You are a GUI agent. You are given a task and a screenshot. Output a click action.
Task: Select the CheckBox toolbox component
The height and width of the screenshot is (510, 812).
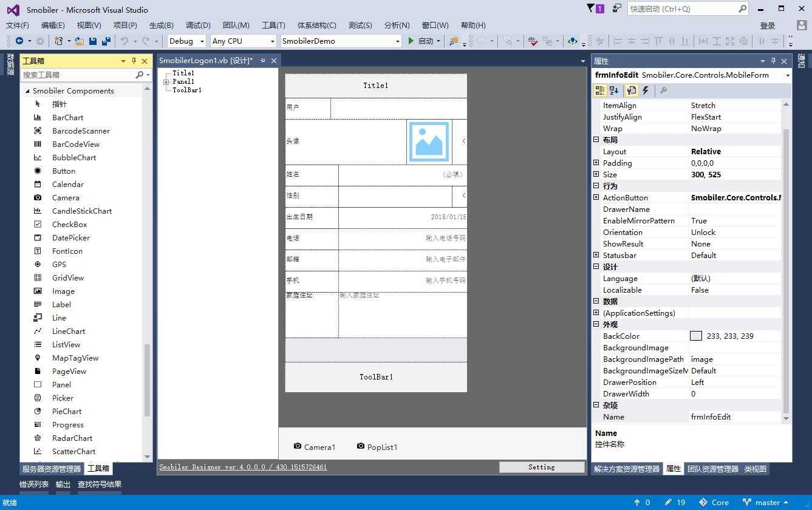click(x=70, y=224)
